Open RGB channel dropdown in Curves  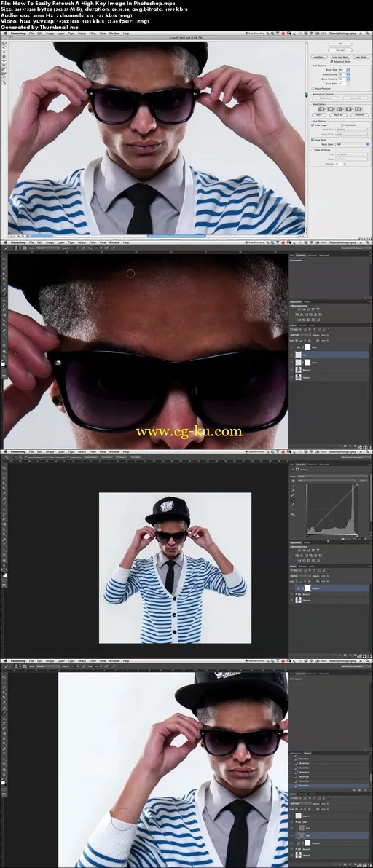(x=327, y=481)
